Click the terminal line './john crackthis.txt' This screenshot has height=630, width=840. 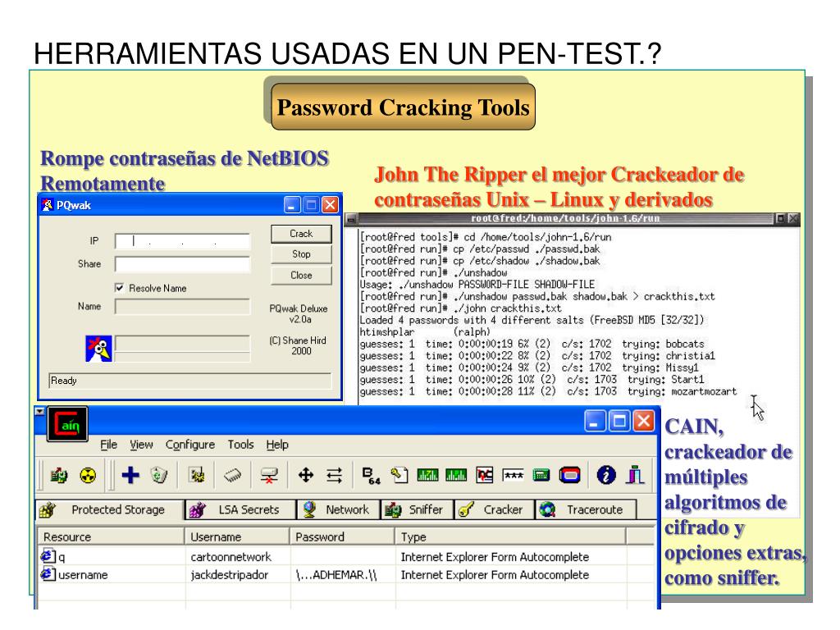(x=461, y=308)
